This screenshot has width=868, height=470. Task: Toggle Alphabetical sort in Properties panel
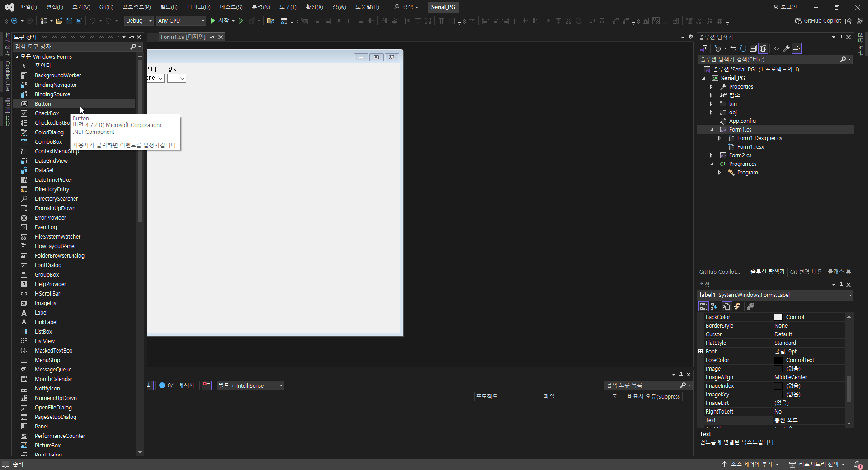click(x=714, y=306)
